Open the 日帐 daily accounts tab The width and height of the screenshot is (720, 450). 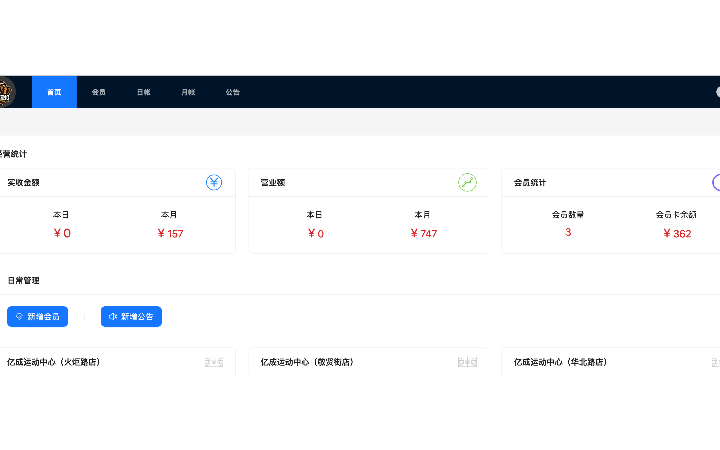143,92
